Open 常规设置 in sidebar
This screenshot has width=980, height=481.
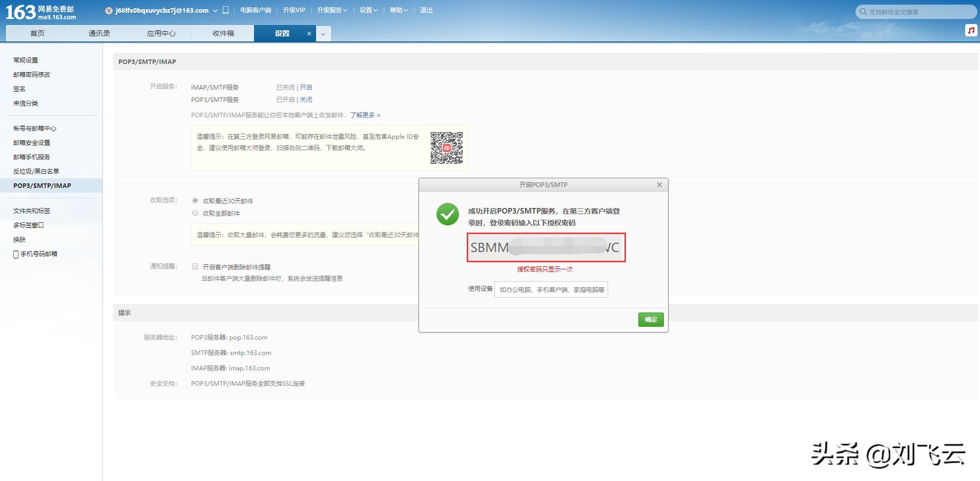coord(26,60)
